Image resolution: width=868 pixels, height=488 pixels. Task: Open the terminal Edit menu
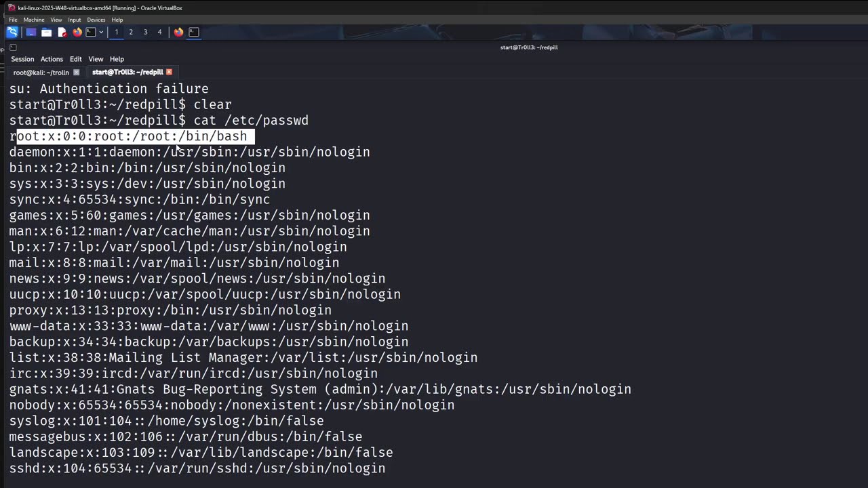pos(76,59)
